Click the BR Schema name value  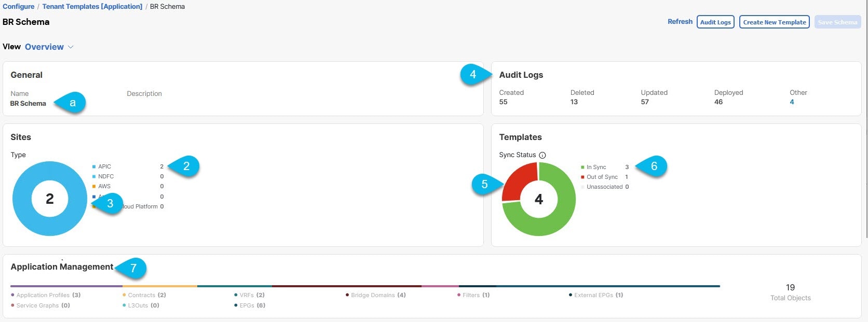pos(28,104)
